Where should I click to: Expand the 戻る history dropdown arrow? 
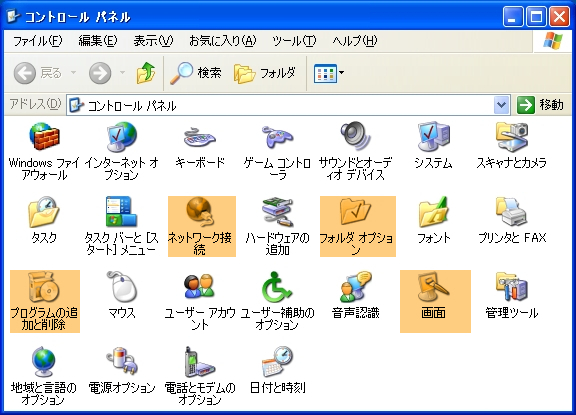click(x=74, y=73)
